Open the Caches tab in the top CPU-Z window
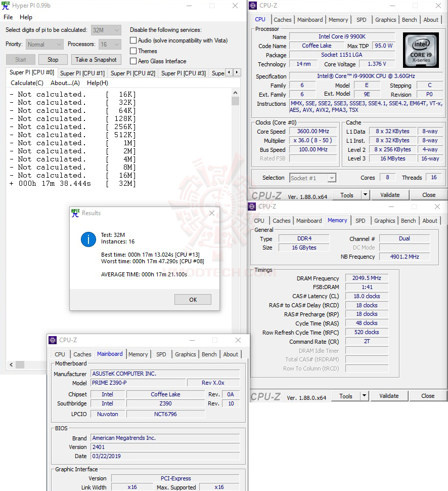This screenshot has height=491, width=448. 282,20
